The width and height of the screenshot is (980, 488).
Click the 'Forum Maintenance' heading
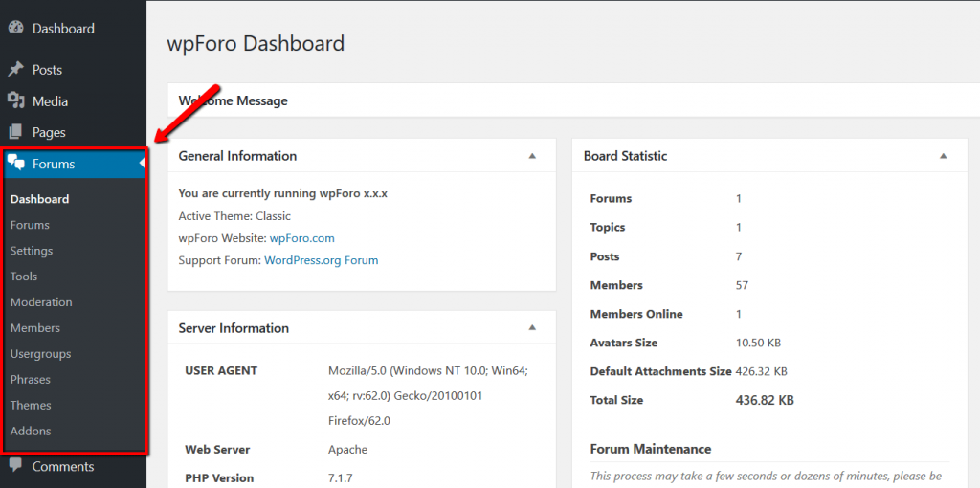click(651, 449)
